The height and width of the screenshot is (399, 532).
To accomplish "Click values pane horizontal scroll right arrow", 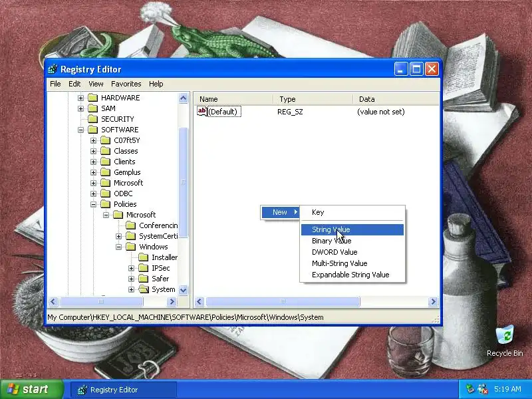I will [x=434, y=302].
